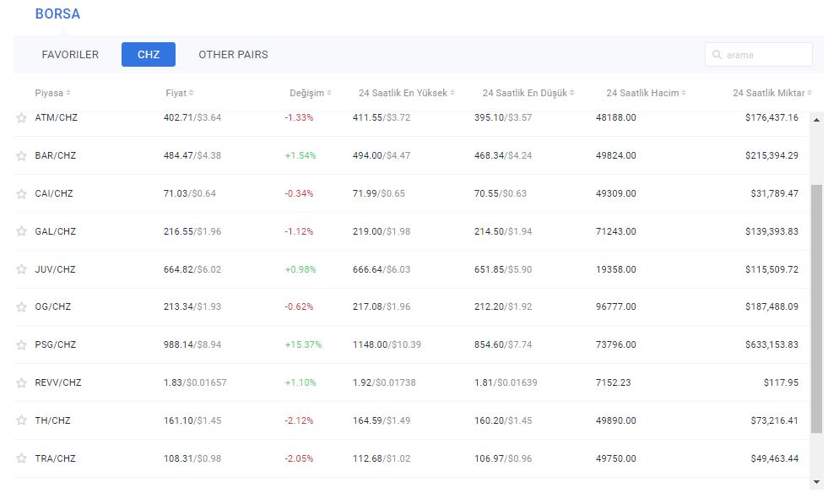Favorite the ATM/CHZ pair star
839x504 pixels.
22,118
